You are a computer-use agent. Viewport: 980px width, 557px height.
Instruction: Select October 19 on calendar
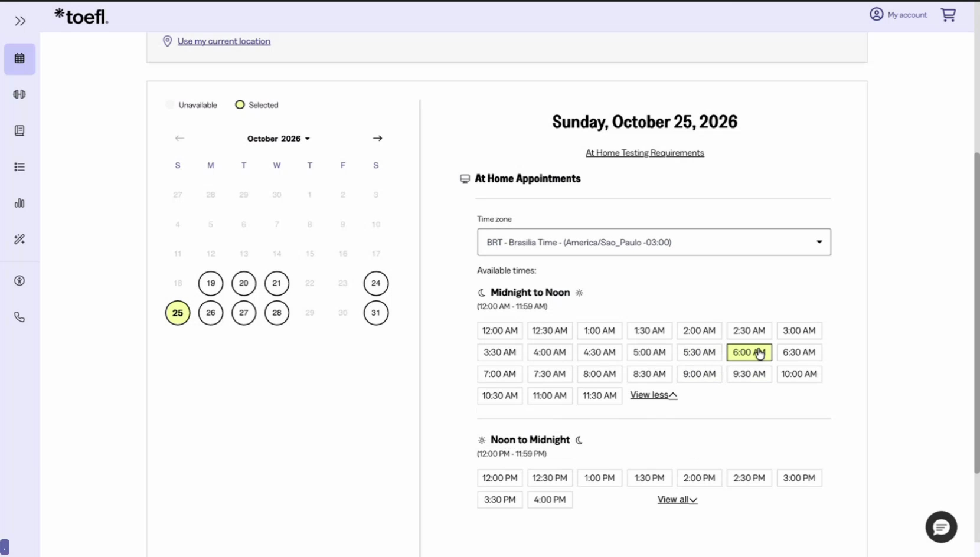coord(211,283)
